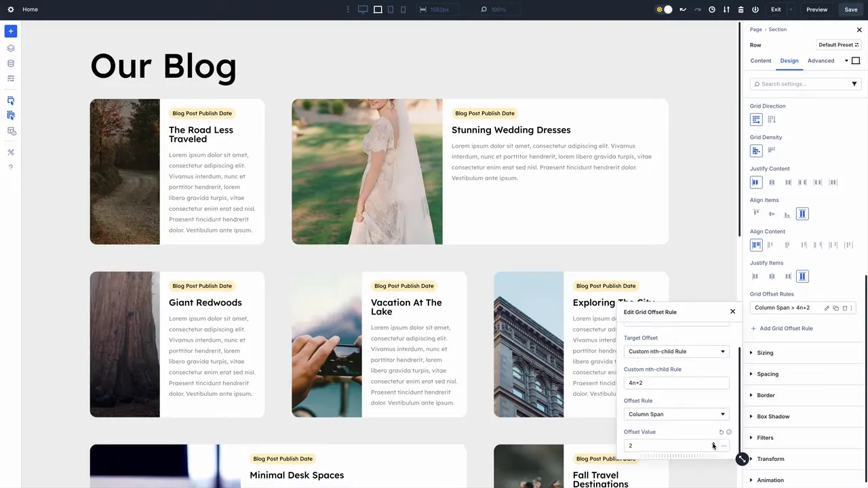Screen dimensions: 868x488
Task: Switch to the Design tab
Action: point(789,61)
